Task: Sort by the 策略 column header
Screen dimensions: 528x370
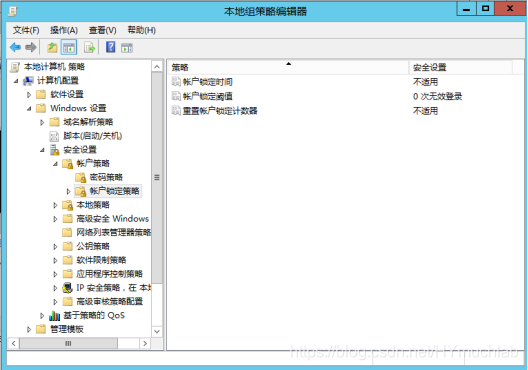Action: point(289,67)
